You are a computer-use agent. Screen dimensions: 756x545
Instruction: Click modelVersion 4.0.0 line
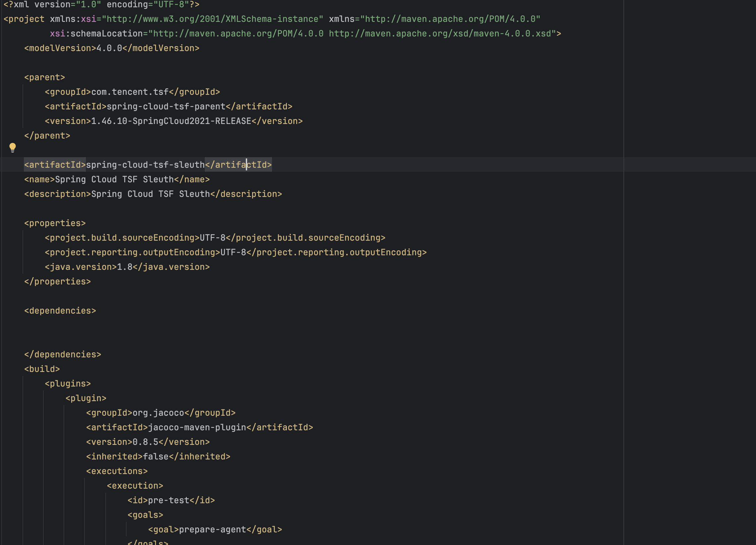(x=112, y=48)
